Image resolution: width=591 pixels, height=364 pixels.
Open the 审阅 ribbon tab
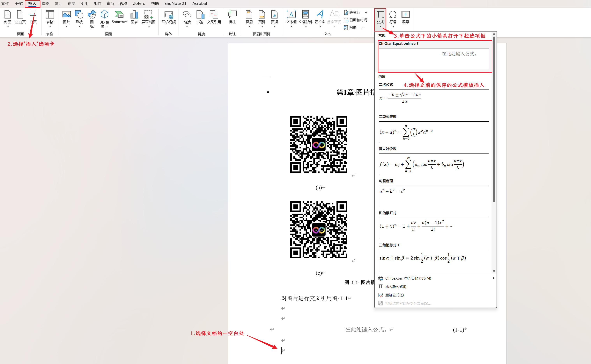[110, 4]
